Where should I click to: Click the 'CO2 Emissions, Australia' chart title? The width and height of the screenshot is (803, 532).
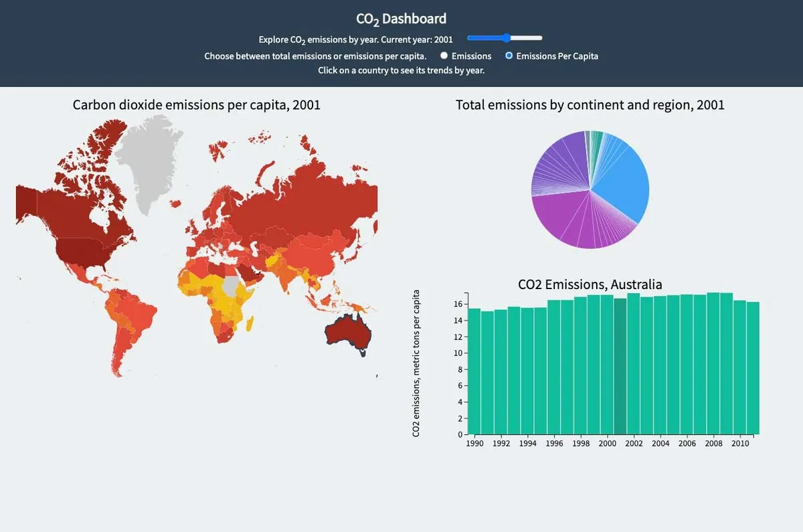(590, 284)
